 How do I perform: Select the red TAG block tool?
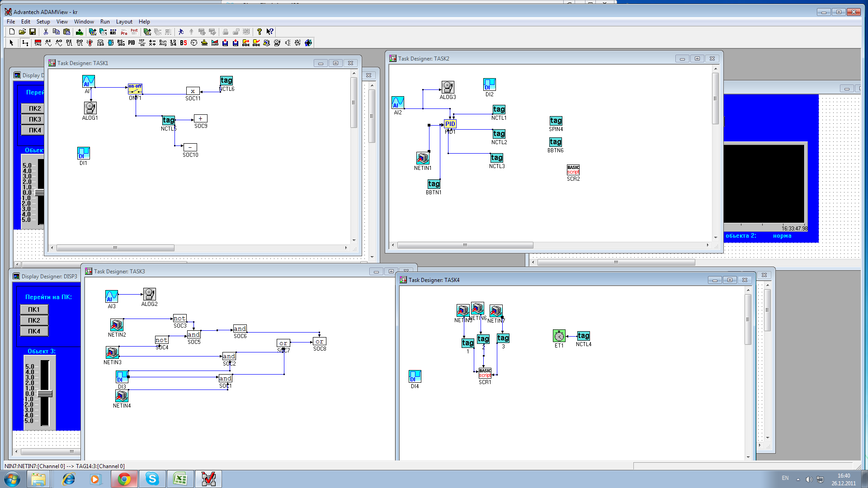[x=38, y=43]
